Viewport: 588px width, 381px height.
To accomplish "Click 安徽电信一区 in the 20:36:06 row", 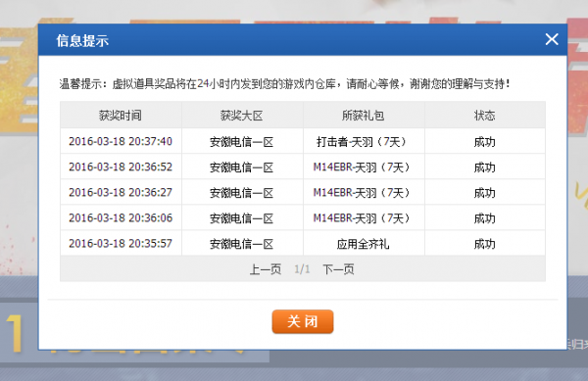I will [241, 218].
